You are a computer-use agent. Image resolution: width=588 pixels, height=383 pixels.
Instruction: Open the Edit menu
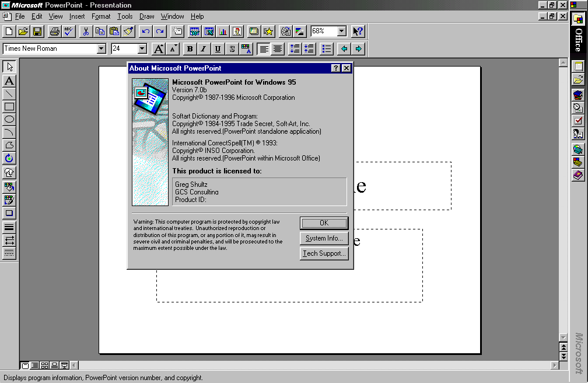point(37,16)
